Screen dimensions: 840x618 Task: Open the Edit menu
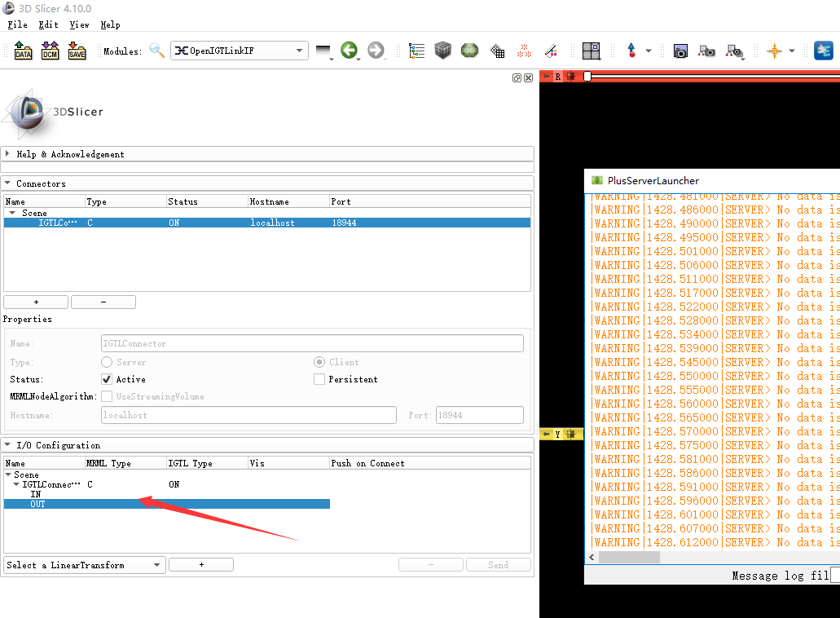(47, 24)
